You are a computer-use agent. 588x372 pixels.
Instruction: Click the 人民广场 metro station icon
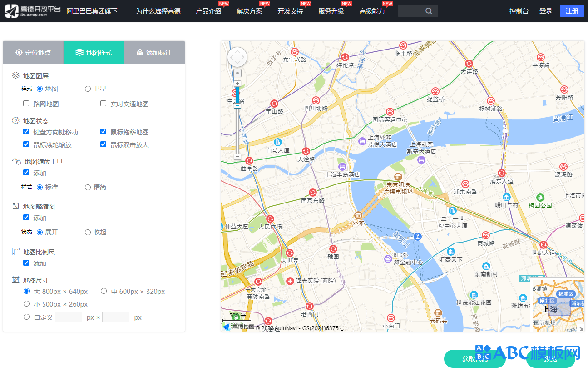click(x=270, y=218)
